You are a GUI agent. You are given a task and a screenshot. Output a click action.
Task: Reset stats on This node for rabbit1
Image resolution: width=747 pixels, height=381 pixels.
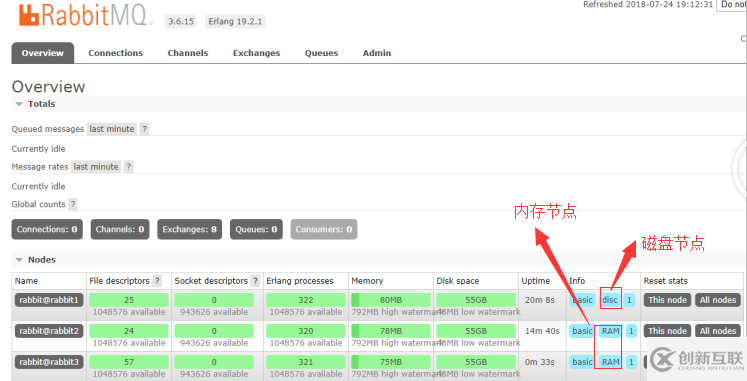click(x=667, y=300)
